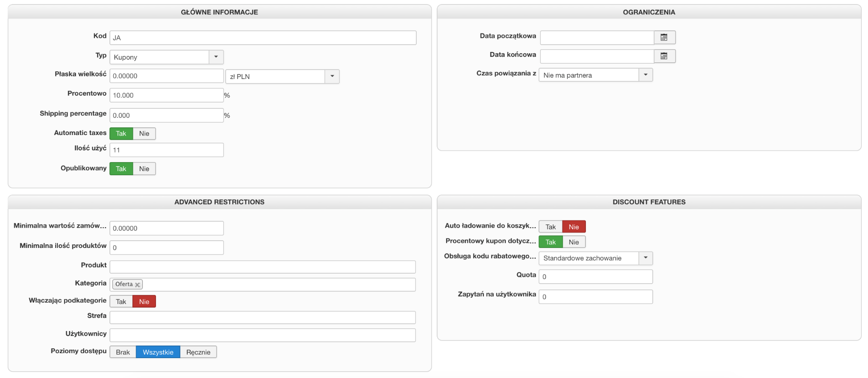The width and height of the screenshot is (868, 378).
Task: Open the Data początkowa calendar picker
Action: click(664, 37)
